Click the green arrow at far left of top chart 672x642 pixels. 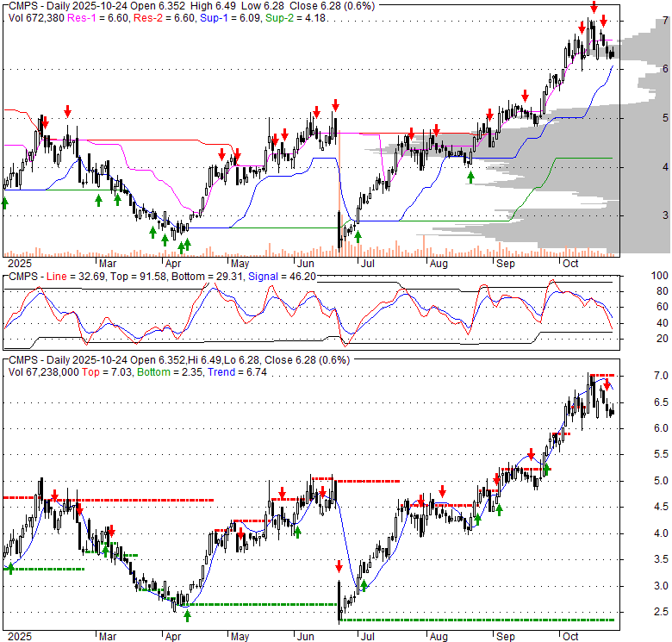pyautogui.click(x=5, y=202)
